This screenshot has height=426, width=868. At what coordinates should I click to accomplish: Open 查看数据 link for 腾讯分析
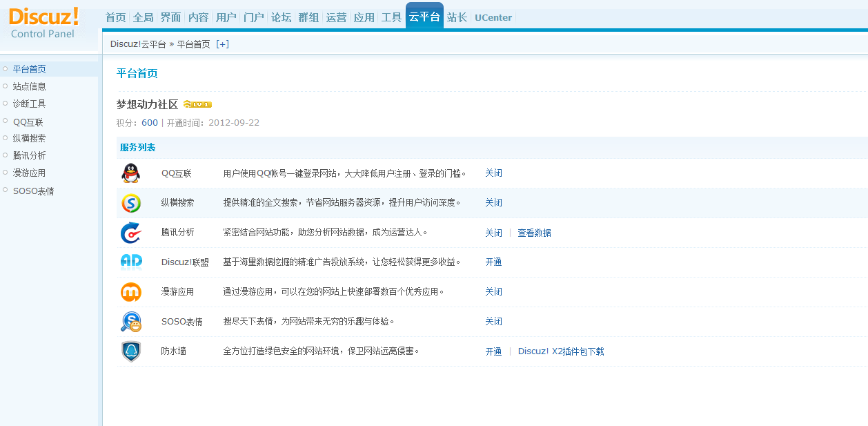[535, 233]
